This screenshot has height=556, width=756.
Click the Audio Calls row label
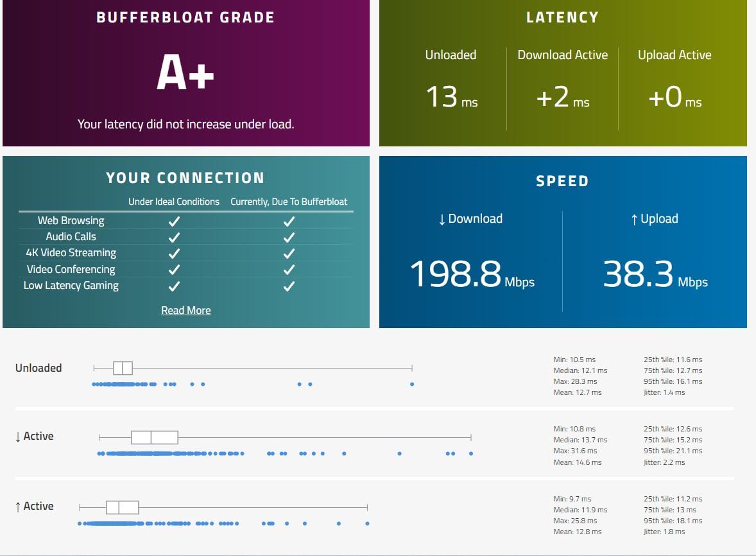click(x=71, y=236)
